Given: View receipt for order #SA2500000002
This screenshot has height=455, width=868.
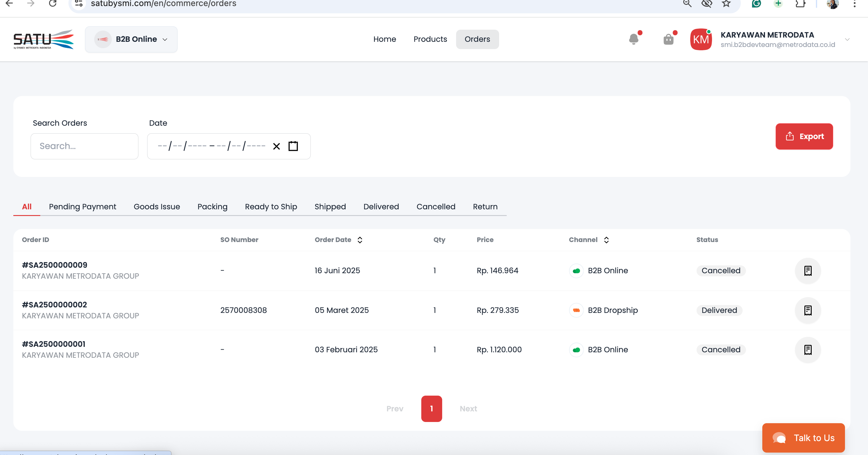Looking at the screenshot, I should (x=808, y=310).
